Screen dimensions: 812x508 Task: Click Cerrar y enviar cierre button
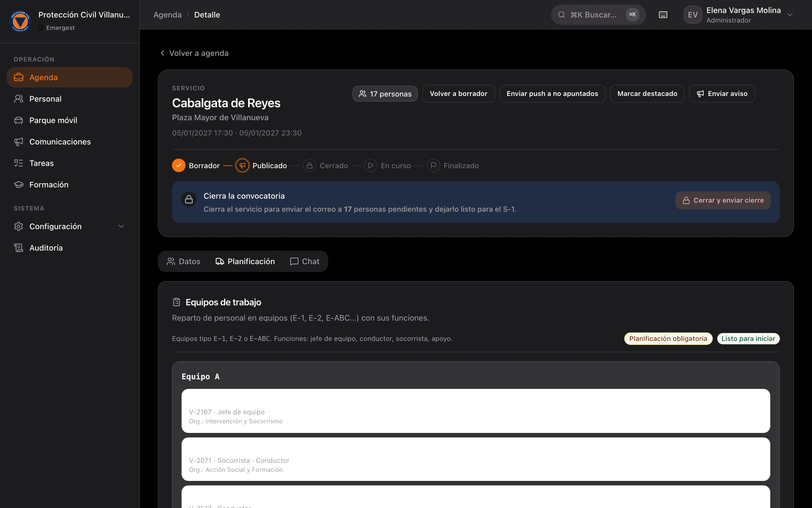click(723, 200)
